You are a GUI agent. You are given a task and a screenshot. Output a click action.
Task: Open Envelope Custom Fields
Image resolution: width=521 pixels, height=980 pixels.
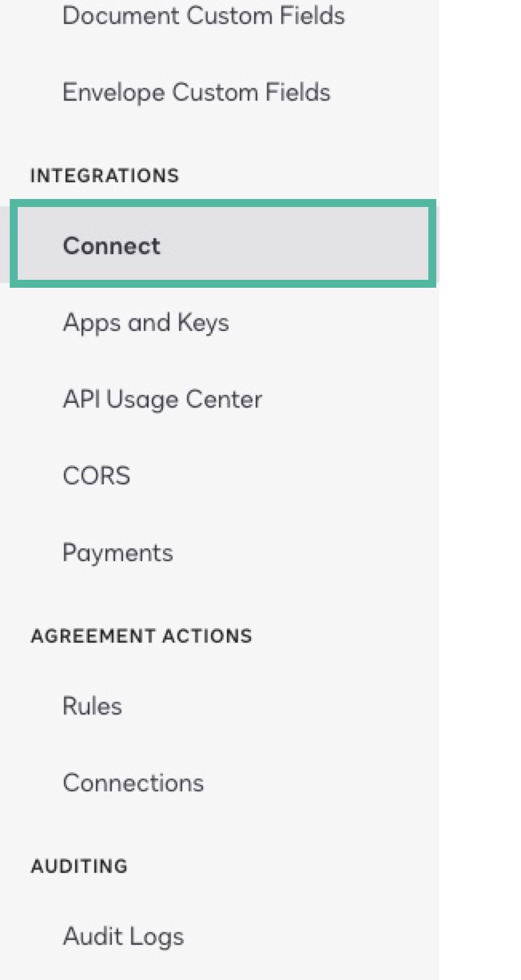197,92
